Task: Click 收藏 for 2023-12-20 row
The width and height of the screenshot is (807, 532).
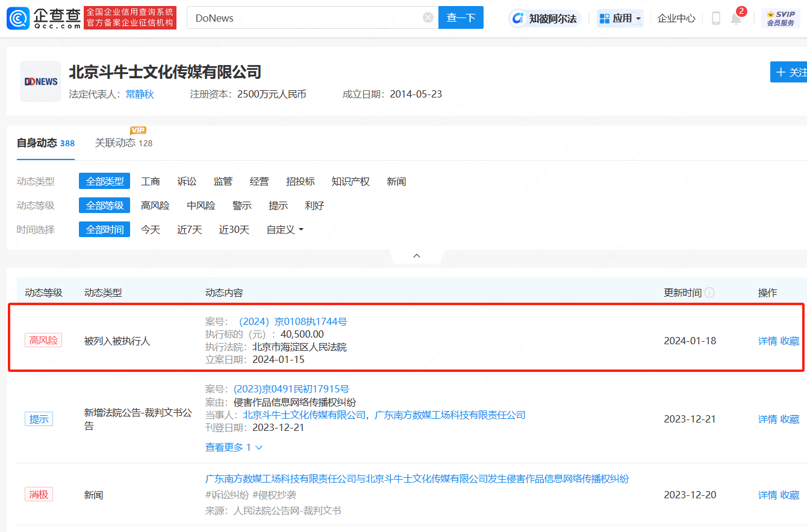Action: coord(790,495)
